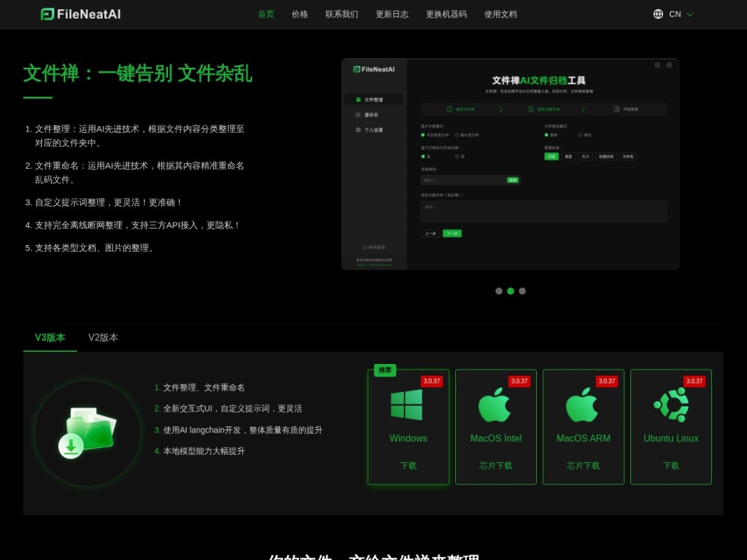Jump to the third carousel slide dot

tap(522, 291)
